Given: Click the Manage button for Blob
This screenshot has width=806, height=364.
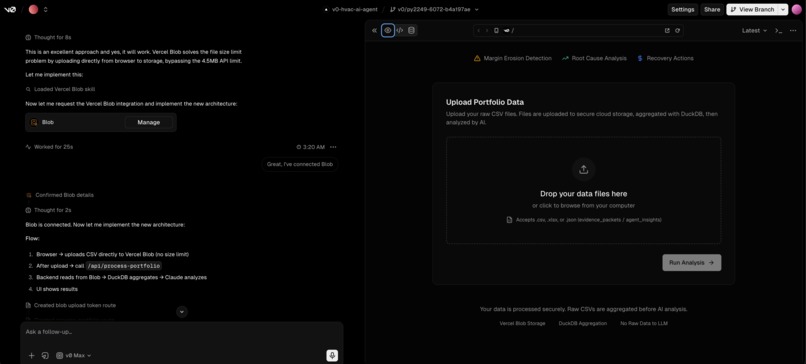Looking at the screenshot, I should 149,122.
